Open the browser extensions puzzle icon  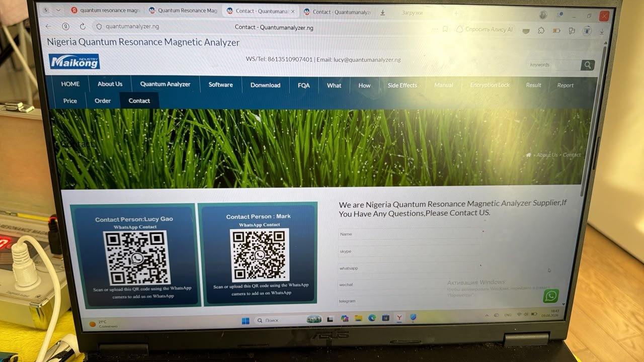(541, 30)
